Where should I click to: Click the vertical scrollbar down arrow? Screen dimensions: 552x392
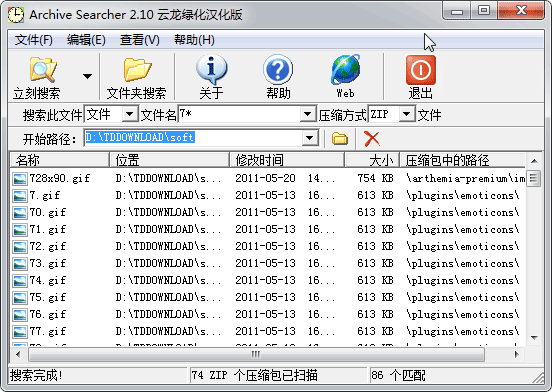(x=534, y=338)
